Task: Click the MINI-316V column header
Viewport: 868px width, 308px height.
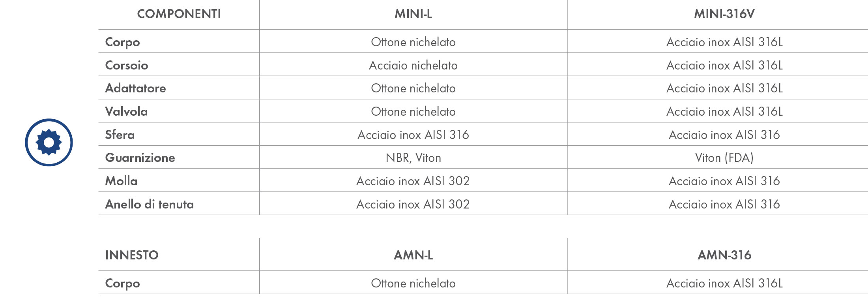Action: click(724, 14)
